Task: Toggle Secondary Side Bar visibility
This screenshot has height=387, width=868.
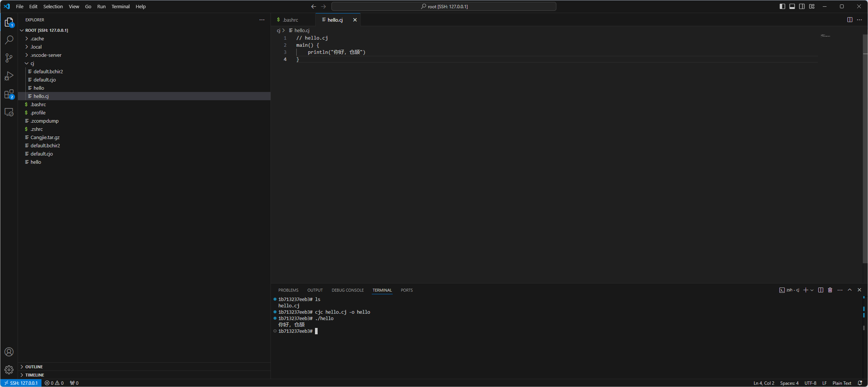Action: pos(802,6)
